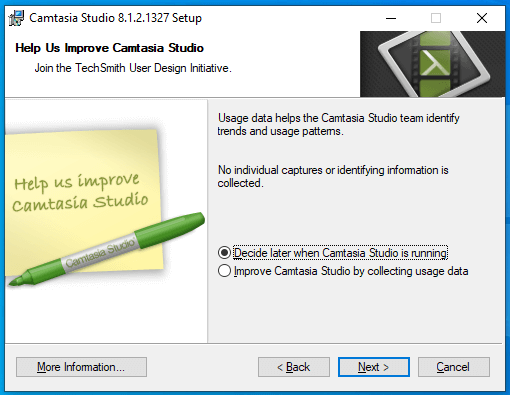Open the More Information dialog
The image size is (510, 395).
[x=81, y=367]
